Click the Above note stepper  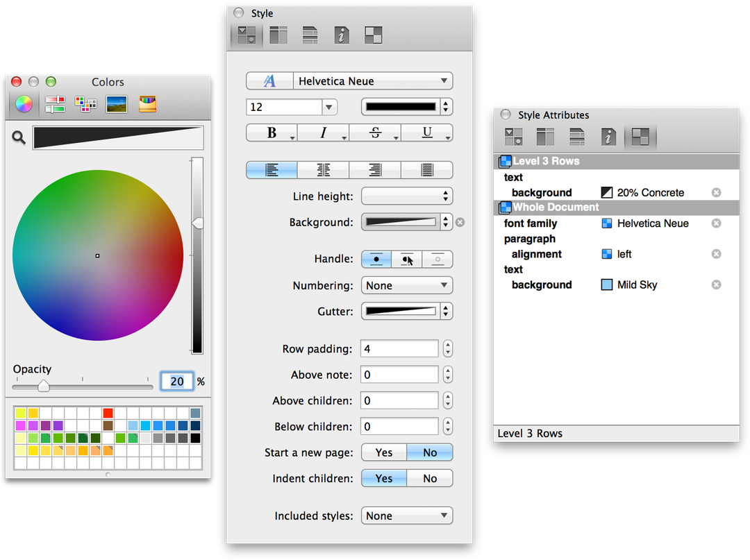point(448,375)
